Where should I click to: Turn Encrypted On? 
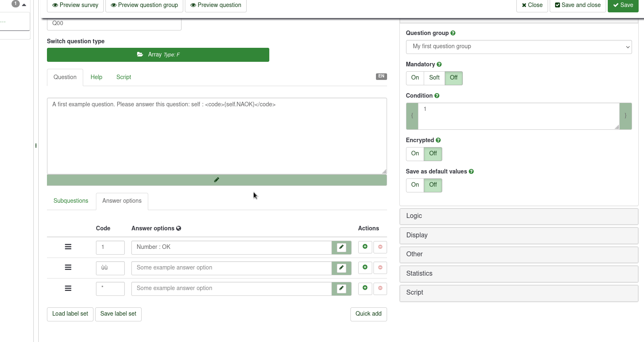pyautogui.click(x=415, y=154)
